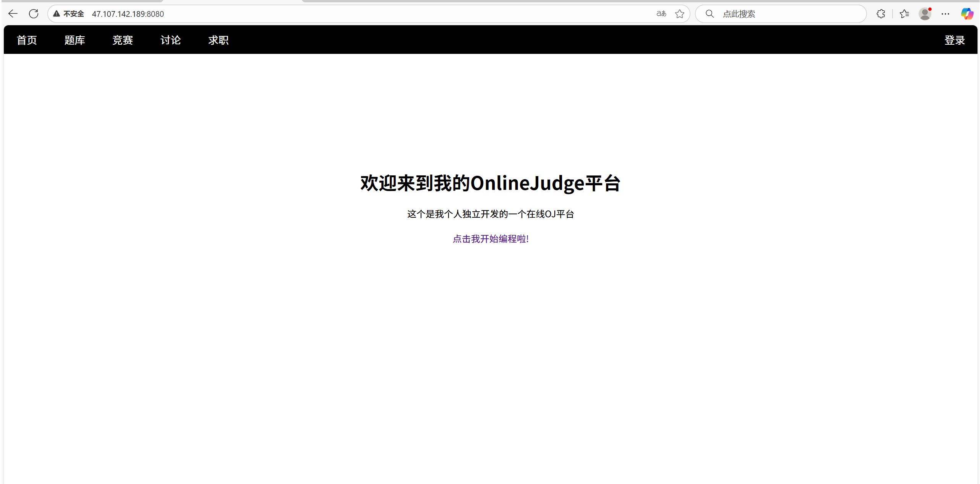Click the 登录 login link

point(954,40)
